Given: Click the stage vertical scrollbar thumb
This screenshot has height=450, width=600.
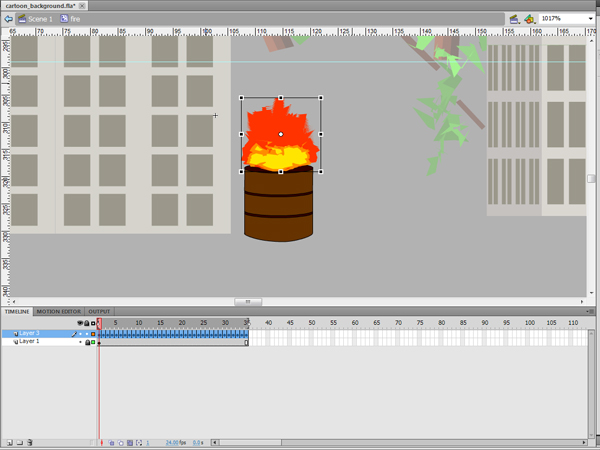Looking at the screenshot, I should click(592, 178).
